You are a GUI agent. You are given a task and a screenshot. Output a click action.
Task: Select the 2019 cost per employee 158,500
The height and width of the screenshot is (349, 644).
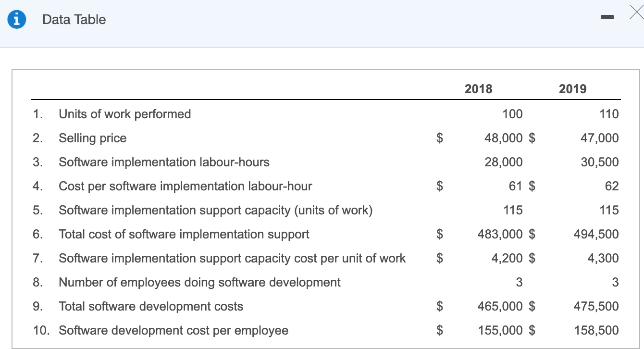click(596, 330)
